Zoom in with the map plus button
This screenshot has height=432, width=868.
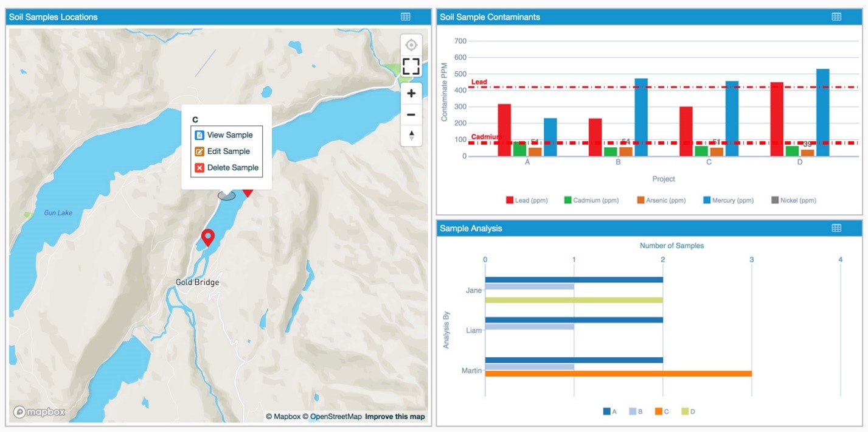[411, 94]
